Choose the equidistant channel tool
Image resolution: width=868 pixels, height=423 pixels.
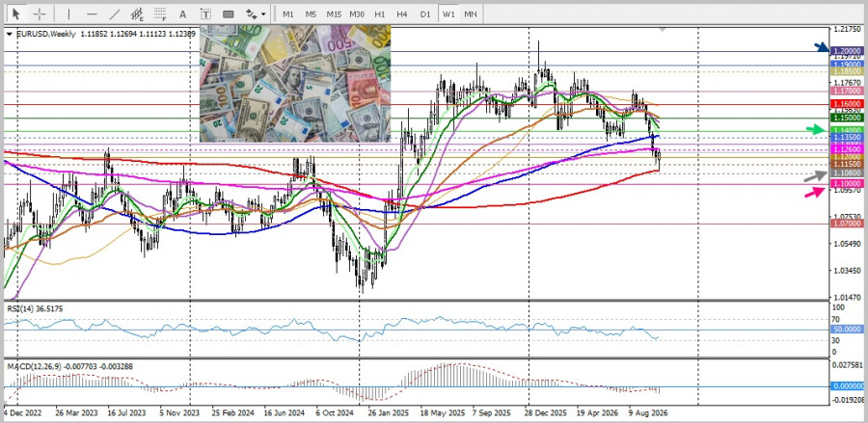[137, 13]
